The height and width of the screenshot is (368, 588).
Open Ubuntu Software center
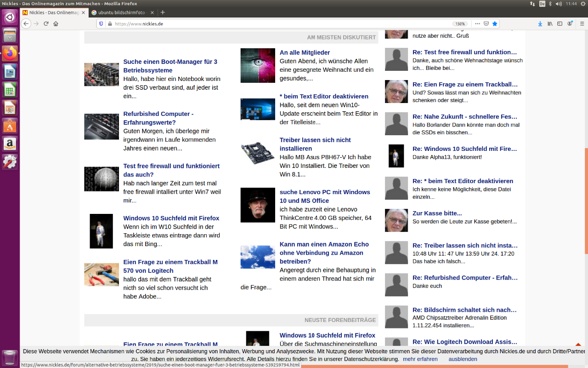pyautogui.click(x=10, y=126)
